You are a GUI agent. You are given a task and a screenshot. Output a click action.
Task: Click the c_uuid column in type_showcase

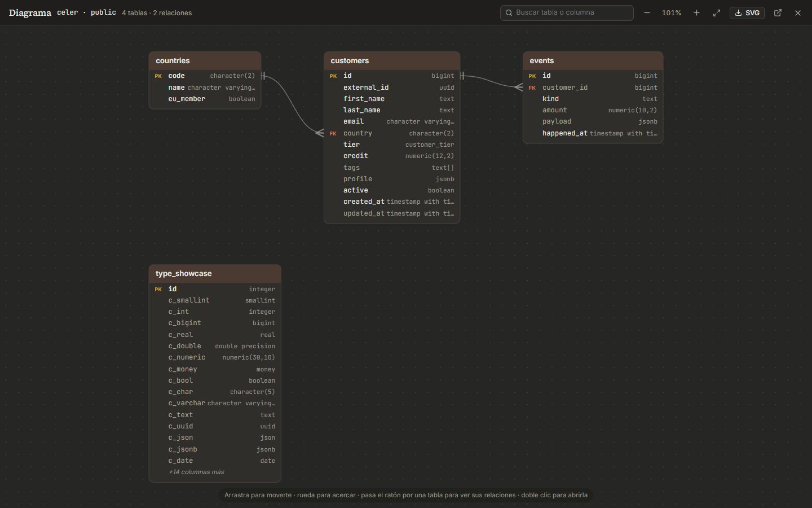point(215,426)
